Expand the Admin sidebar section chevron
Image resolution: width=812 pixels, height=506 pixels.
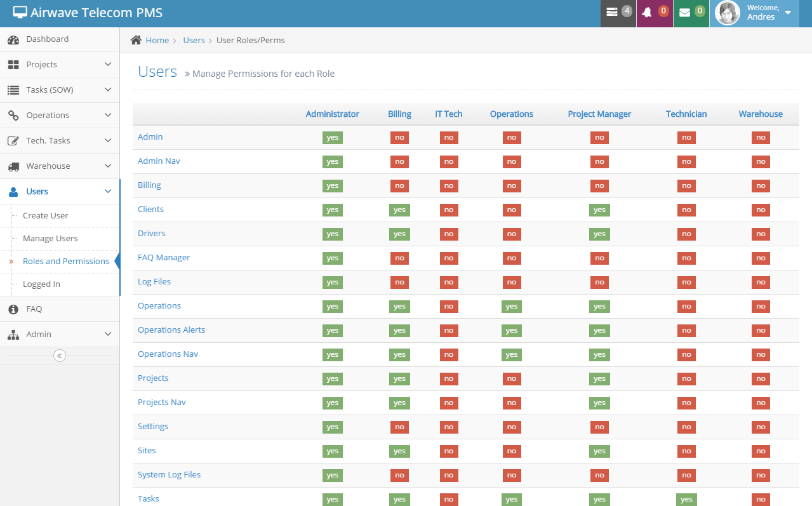(108, 335)
